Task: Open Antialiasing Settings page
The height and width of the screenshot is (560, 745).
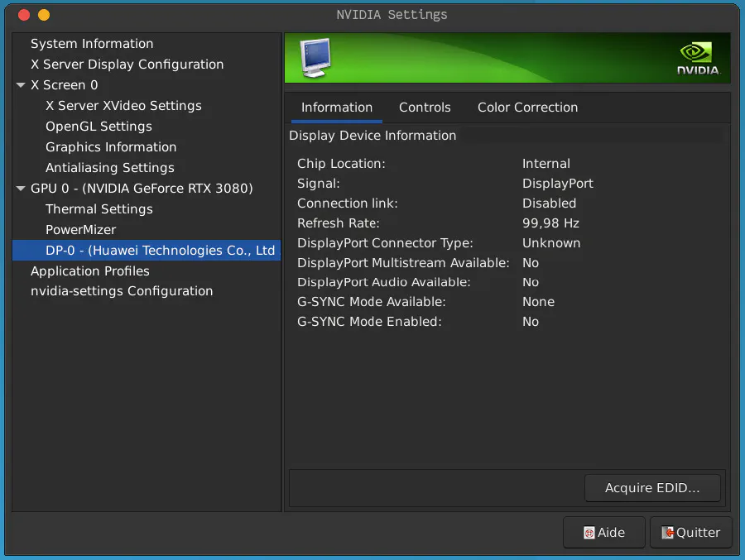Action: 109,168
